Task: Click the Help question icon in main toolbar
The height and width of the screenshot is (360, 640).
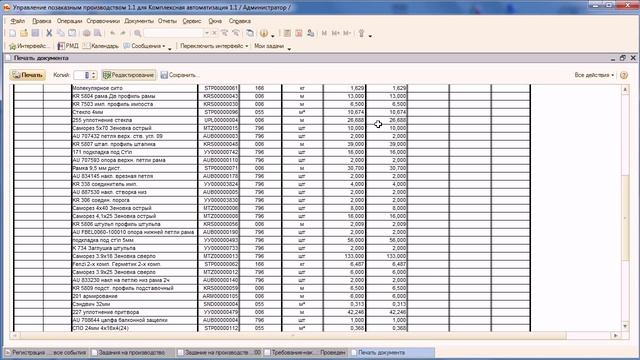Action: pyautogui.click(x=264, y=33)
